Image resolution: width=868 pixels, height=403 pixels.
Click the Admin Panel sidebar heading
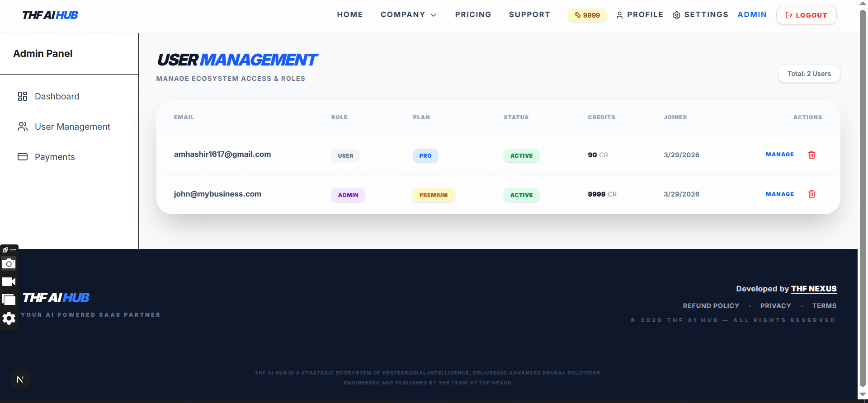pyautogui.click(x=43, y=53)
